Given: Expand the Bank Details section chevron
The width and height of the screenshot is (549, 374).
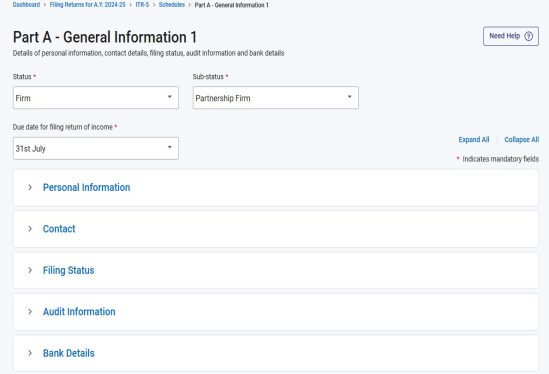Looking at the screenshot, I should click(30, 353).
